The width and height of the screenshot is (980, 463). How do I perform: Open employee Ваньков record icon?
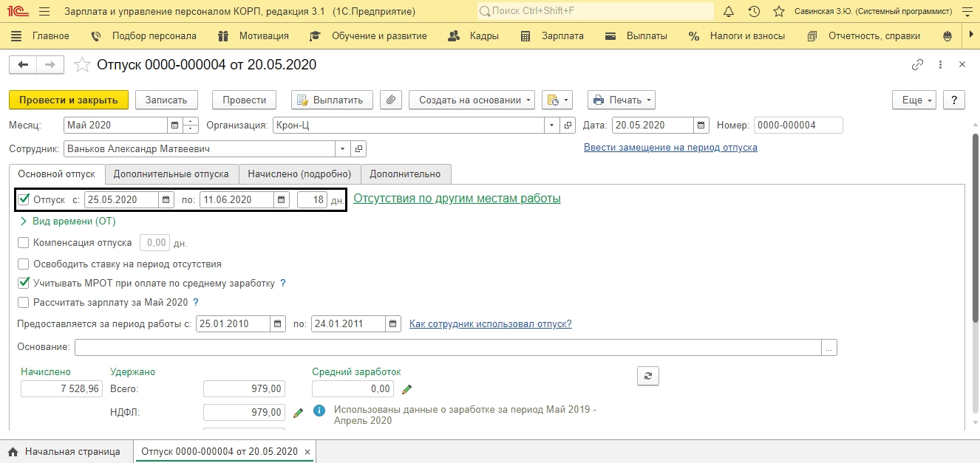[358, 149]
